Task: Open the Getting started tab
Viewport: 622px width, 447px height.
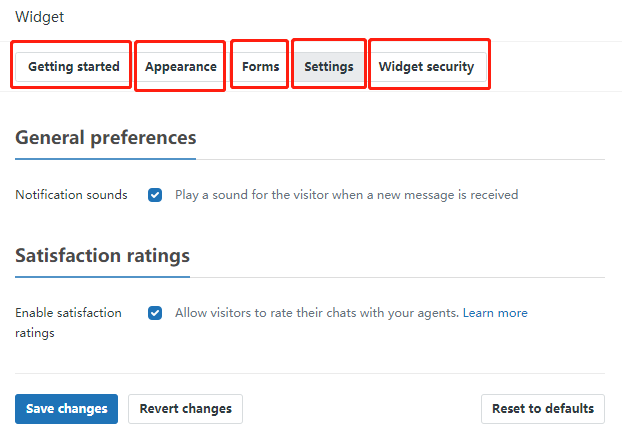Action: tap(73, 67)
